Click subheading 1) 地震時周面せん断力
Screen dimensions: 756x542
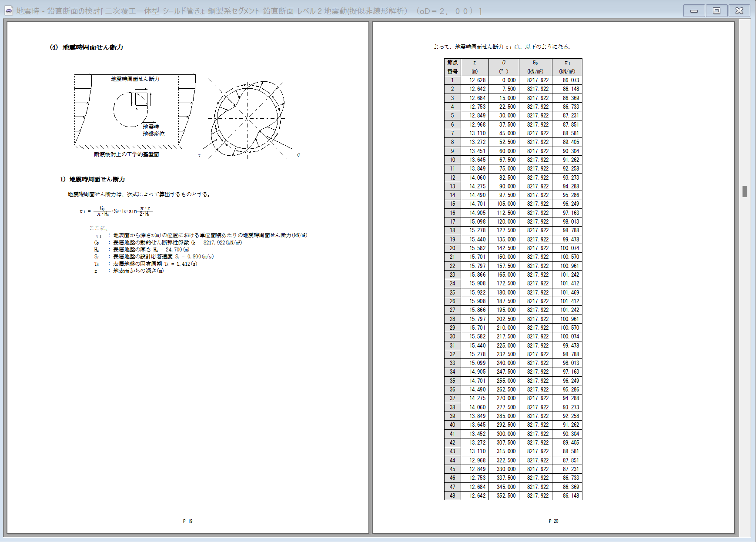click(93, 179)
